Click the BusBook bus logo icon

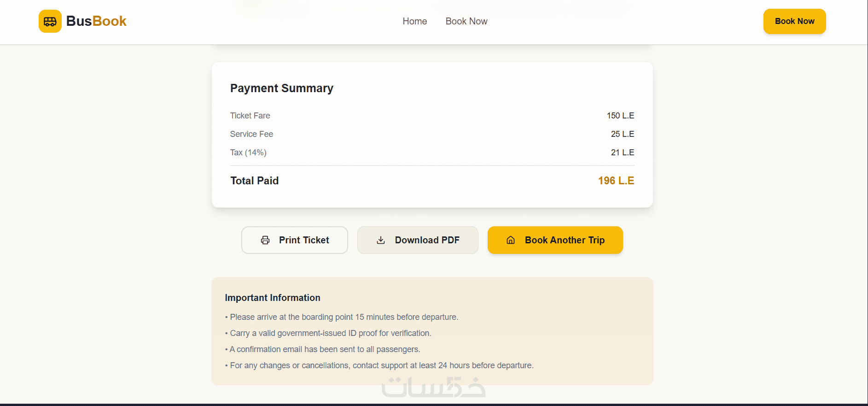[50, 21]
